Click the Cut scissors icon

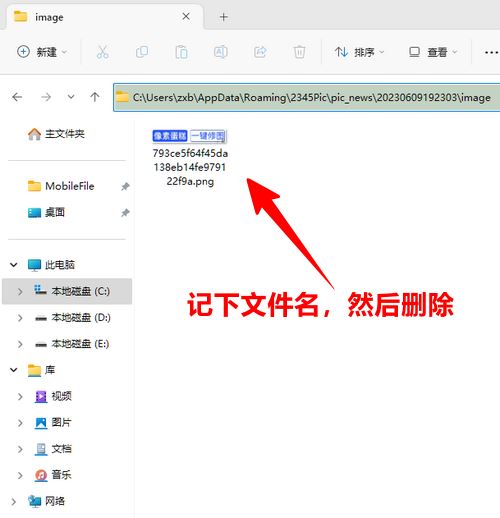pyautogui.click(x=102, y=52)
